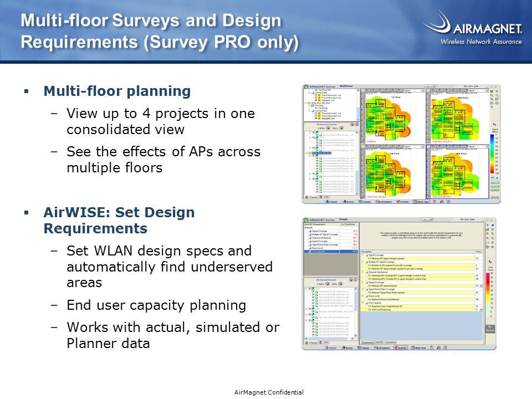The height and width of the screenshot is (399, 532).
Task: Select the highlighted 4th Floor heatmap pane
Action: coord(458,172)
